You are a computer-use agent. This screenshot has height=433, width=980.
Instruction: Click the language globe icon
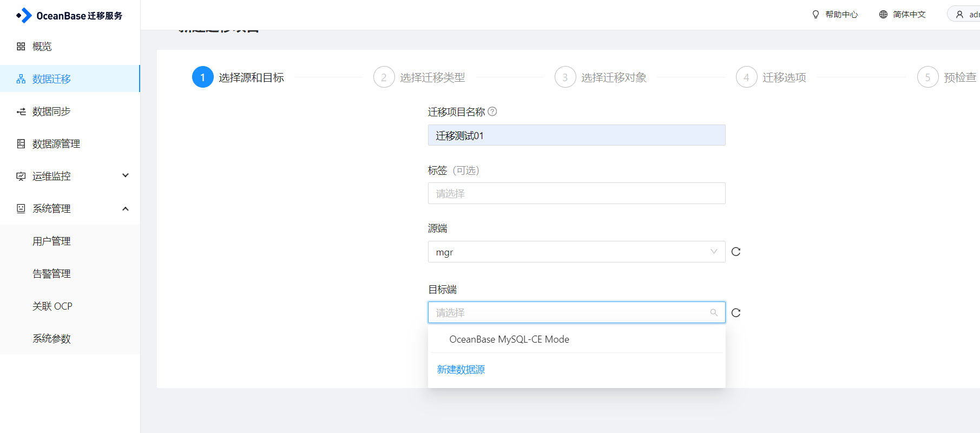(883, 15)
